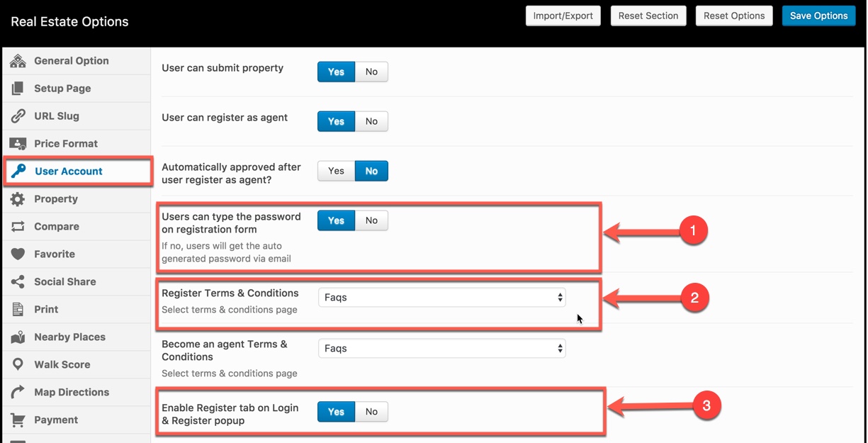Viewport: 868px width, 443px height.
Task: Select User Account section
Action: coord(78,172)
